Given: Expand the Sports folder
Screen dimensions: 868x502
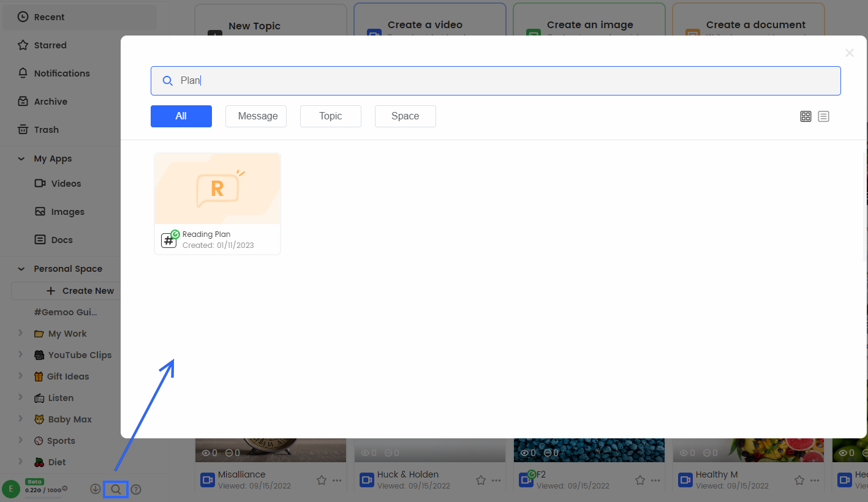Looking at the screenshot, I should tap(21, 440).
